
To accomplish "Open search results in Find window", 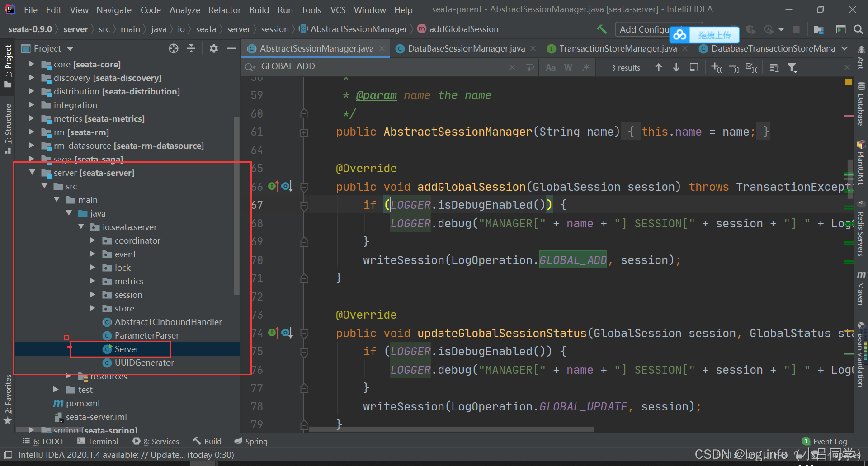I will [x=694, y=67].
